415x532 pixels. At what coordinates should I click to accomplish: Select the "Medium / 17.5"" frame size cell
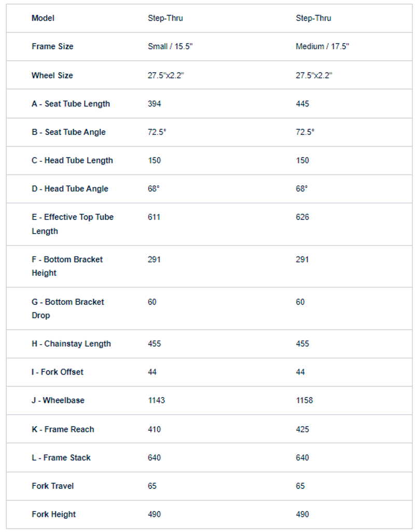[322, 47]
